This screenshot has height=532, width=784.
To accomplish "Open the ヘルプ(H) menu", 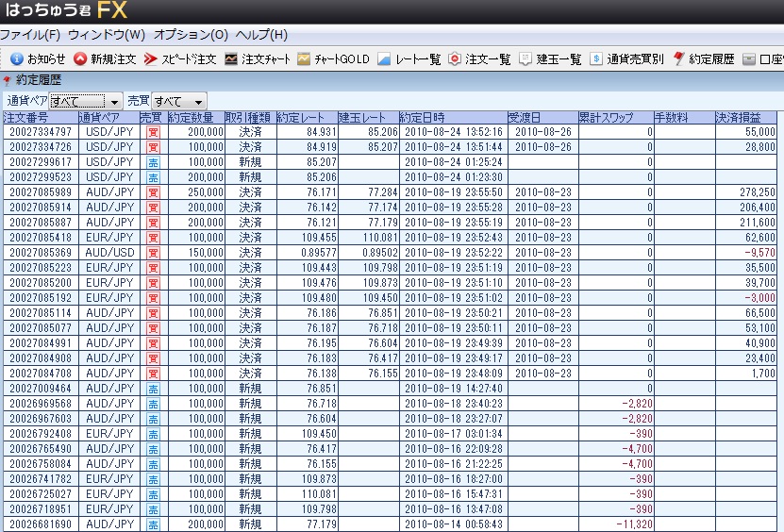I will [261, 35].
